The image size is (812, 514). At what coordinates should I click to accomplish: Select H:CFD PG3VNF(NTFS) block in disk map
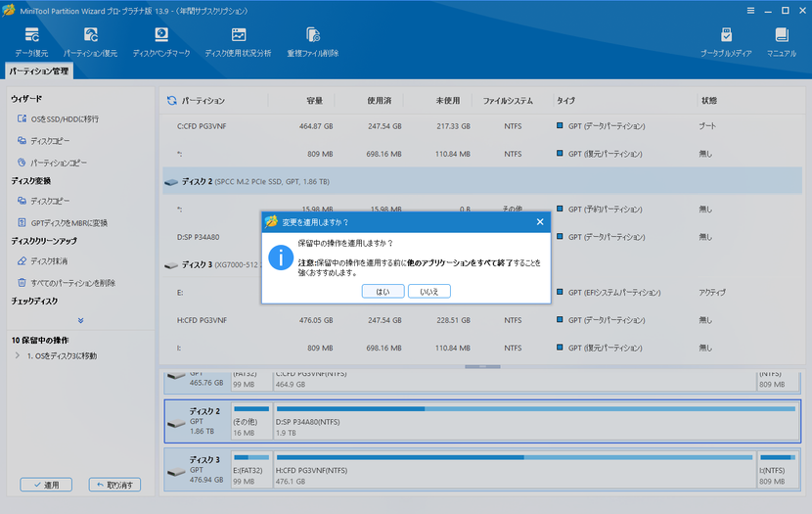pos(515,469)
